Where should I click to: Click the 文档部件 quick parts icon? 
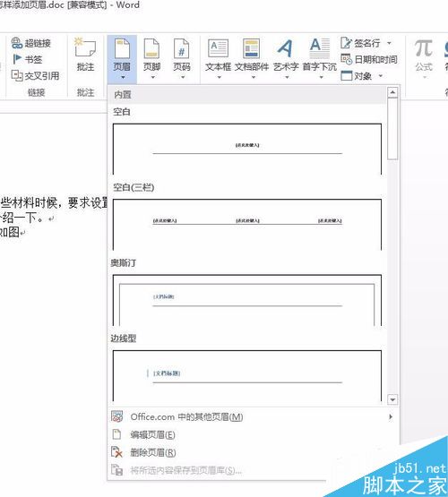[x=252, y=48]
